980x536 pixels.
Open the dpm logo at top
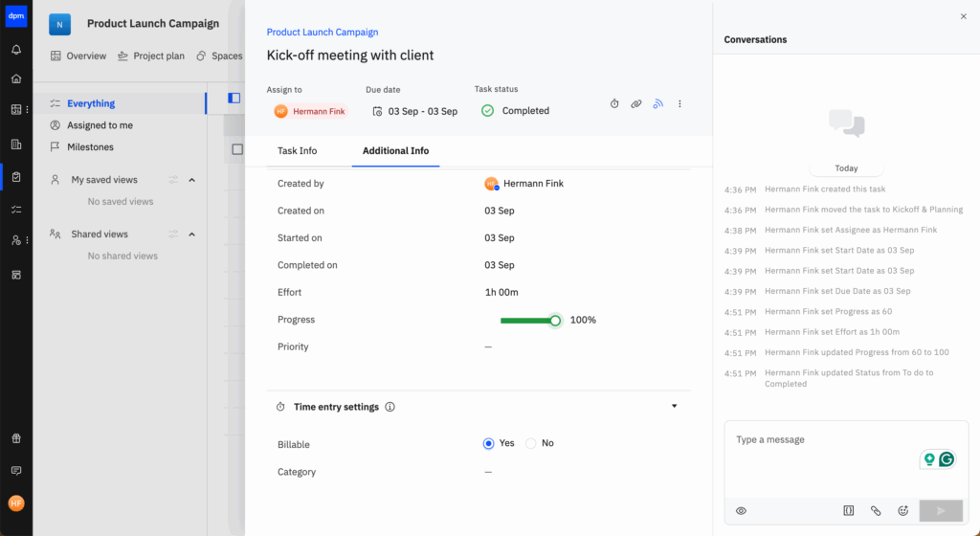click(16, 16)
